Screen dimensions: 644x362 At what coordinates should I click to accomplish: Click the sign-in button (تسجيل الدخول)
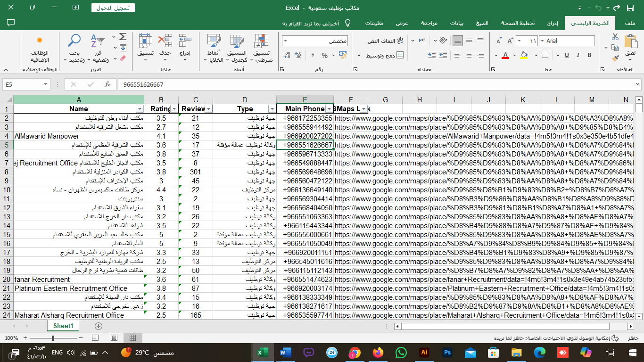113,8
